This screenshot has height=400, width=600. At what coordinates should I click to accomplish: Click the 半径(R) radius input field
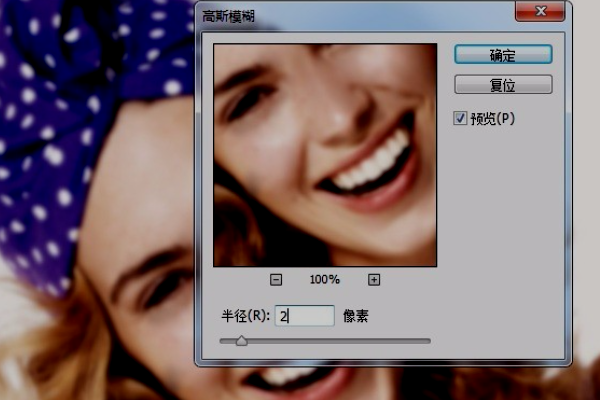[305, 316]
